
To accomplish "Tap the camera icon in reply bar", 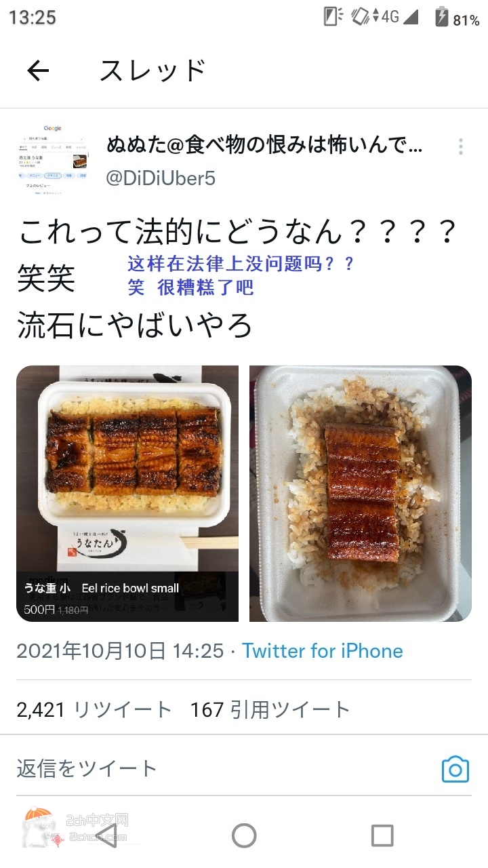I will (455, 769).
